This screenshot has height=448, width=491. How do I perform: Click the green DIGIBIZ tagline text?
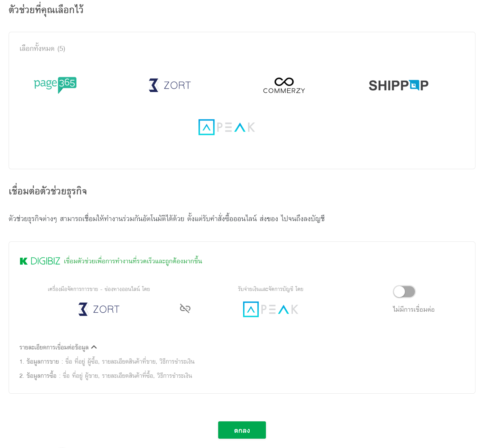133,261
